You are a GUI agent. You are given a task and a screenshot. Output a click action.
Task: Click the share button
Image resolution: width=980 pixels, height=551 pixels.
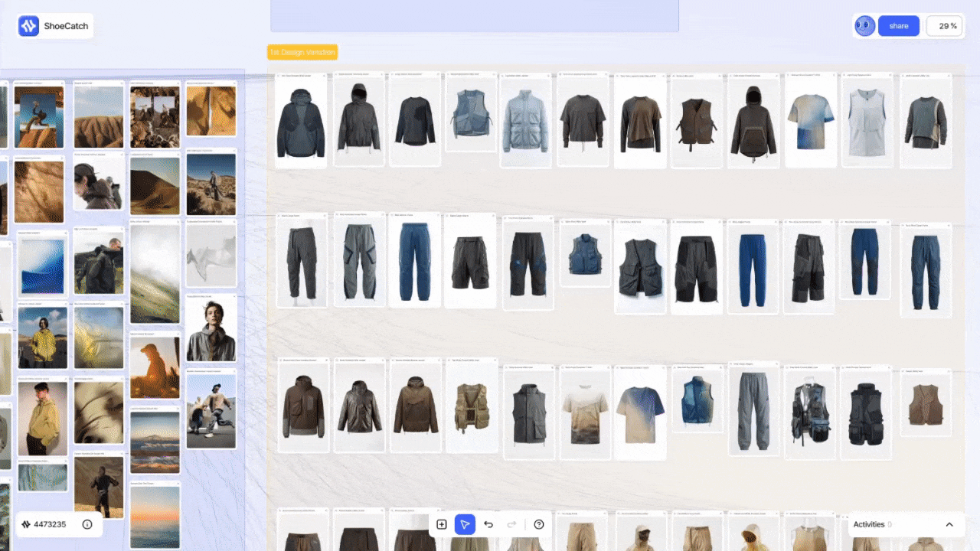click(x=899, y=26)
